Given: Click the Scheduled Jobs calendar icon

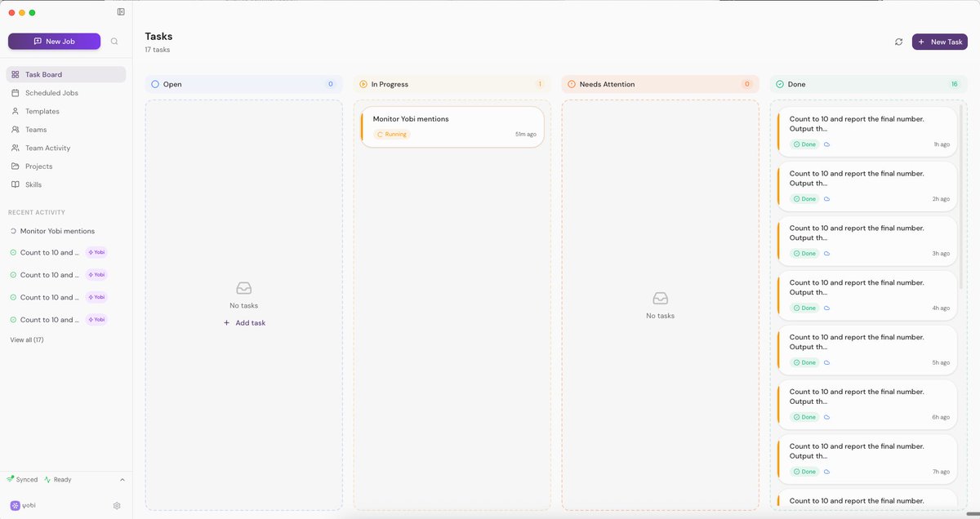Looking at the screenshot, I should (16, 93).
